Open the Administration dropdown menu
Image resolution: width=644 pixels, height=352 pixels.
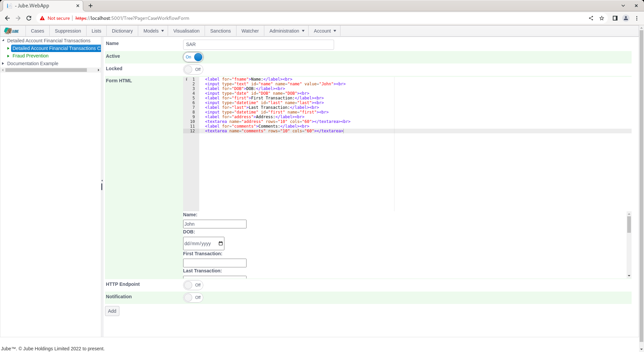click(x=286, y=31)
